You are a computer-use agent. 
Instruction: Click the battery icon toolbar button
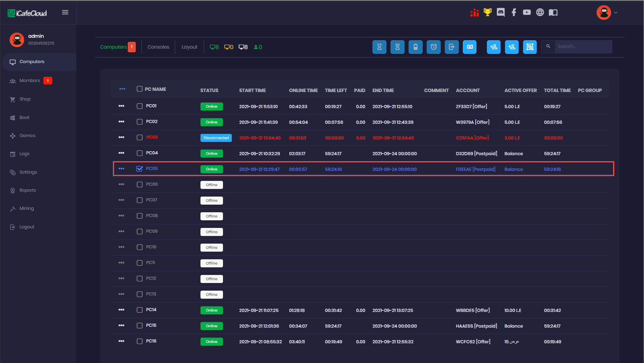(415, 47)
